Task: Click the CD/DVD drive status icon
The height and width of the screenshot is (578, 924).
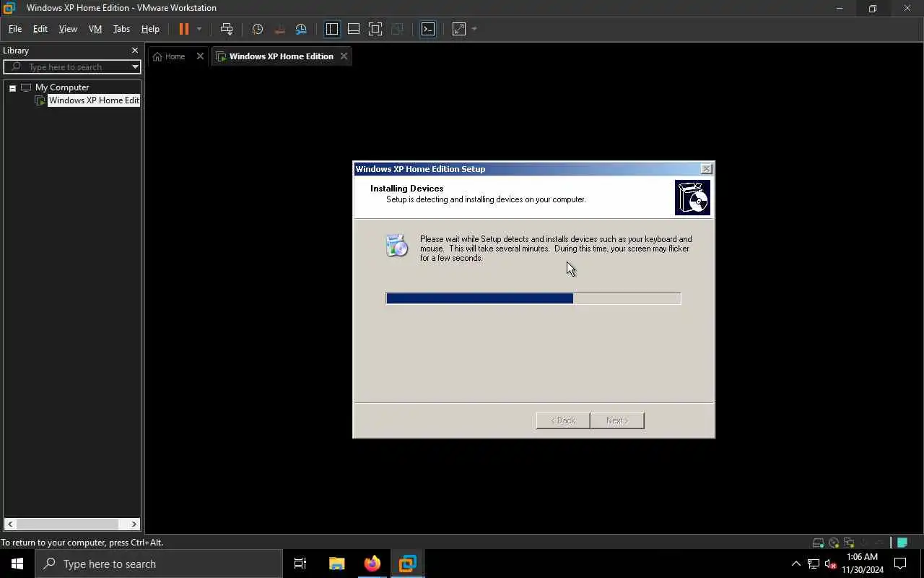Action: [x=834, y=543]
